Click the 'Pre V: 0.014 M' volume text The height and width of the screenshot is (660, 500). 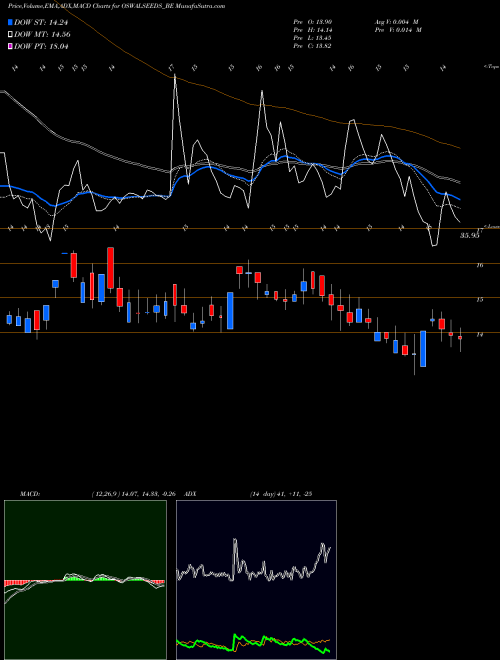pos(399,30)
